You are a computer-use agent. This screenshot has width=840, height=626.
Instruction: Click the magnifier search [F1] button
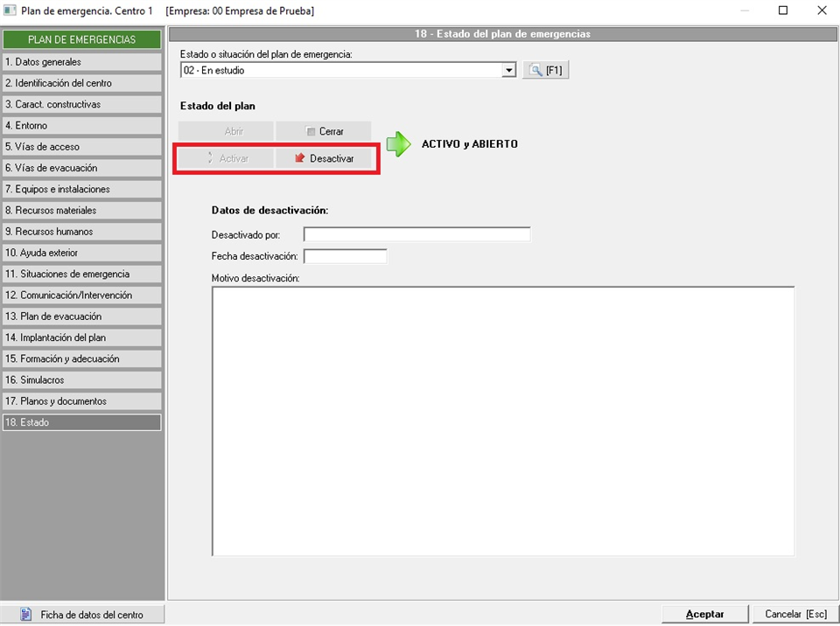point(546,70)
